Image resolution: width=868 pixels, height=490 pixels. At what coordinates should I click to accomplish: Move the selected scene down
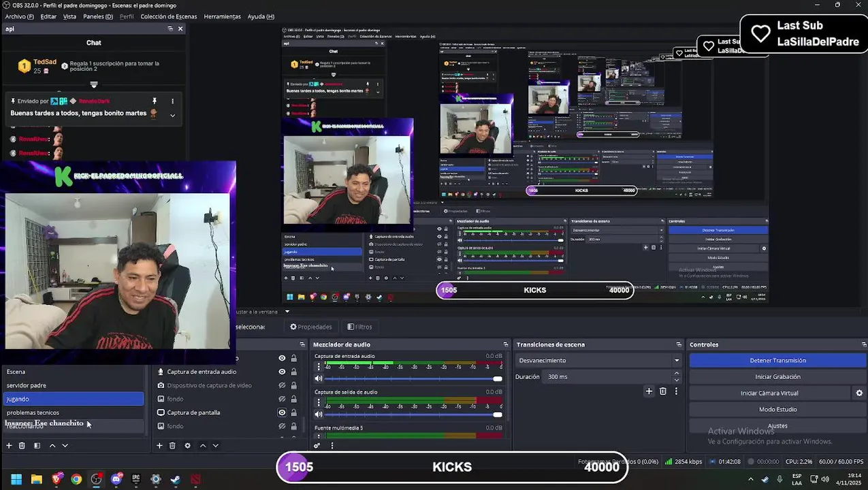point(65,446)
